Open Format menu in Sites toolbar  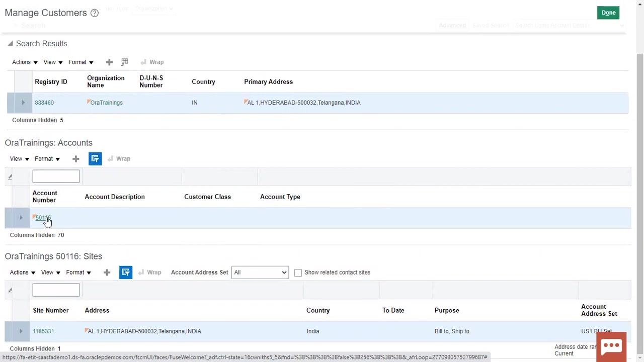(78, 272)
